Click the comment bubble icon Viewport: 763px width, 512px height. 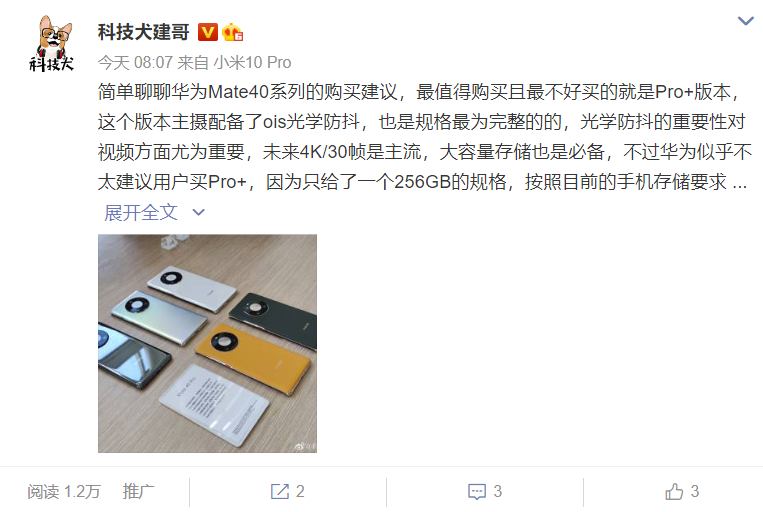point(476,492)
